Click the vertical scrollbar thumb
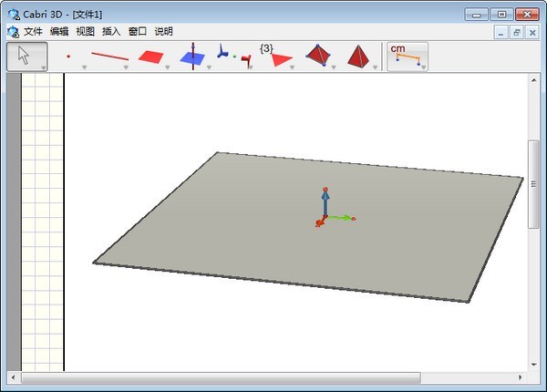 tap(533, 184)
